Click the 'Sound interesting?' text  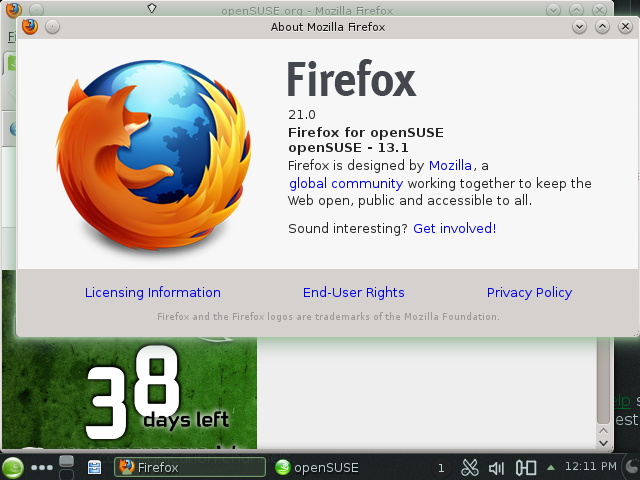point(348,228)
